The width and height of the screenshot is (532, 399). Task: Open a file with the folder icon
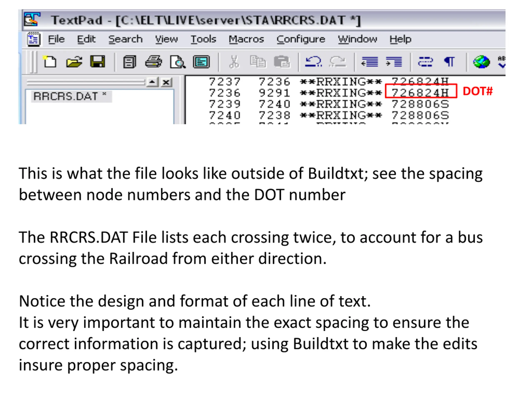(74, 62)
